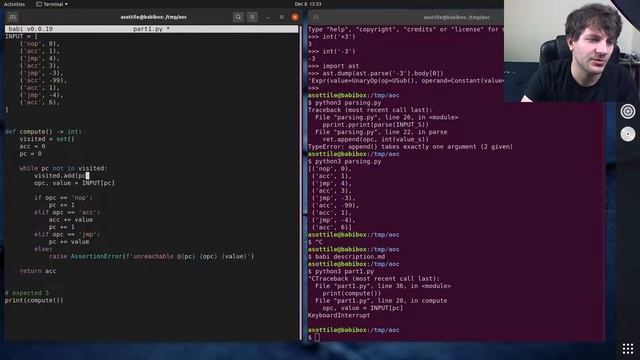Maximize the left terminal window
This screenshot has height=360, width=640.
pos(282,17)
